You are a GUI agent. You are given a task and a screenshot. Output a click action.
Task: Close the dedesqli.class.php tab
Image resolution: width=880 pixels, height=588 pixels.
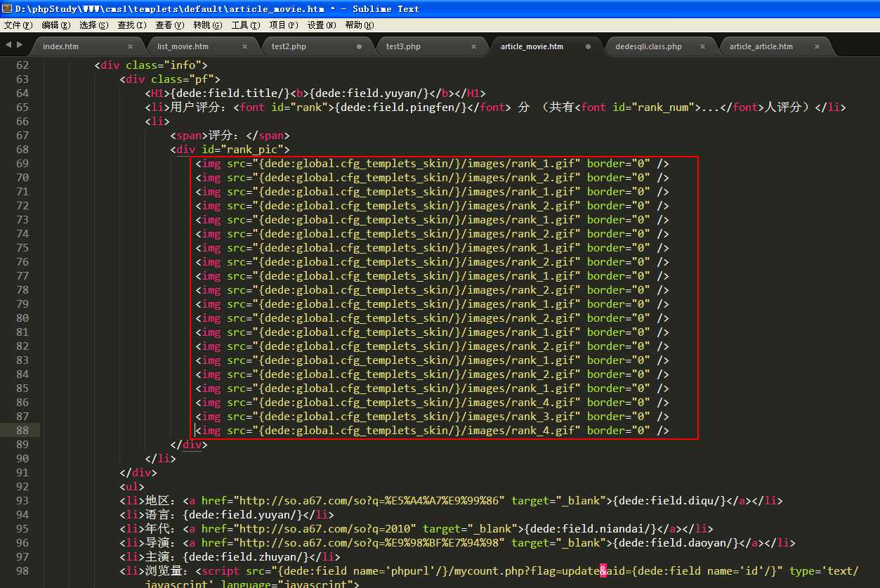point(703,46)
